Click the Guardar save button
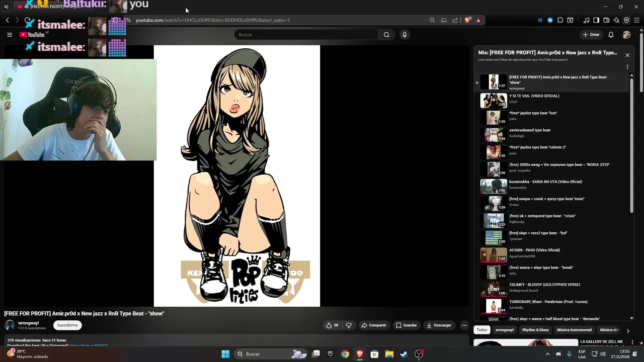 [x=407, y=325]
